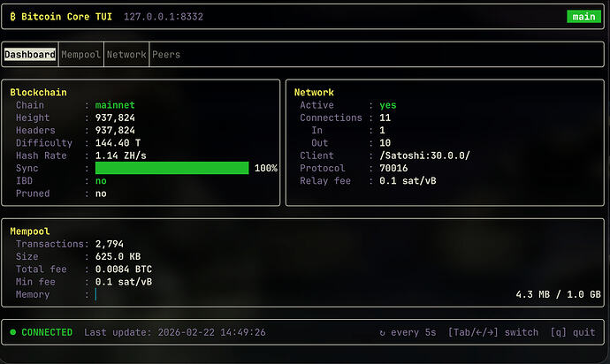Switch to the Mempool tab
This screenshot has height=364, width=610.
tap(80, 55)
